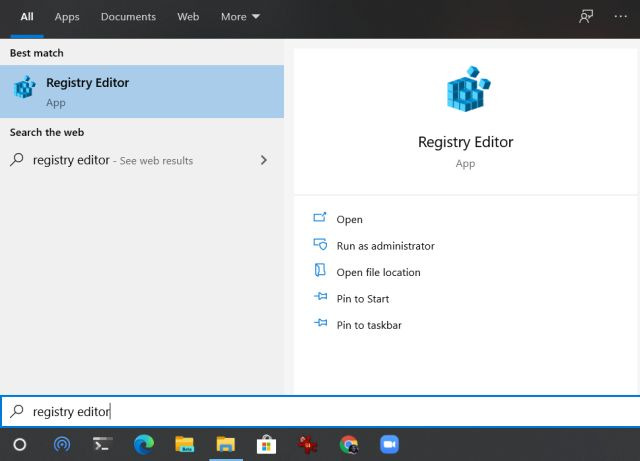Click the Search the web heading
Viewport: 640px width, 461px height.
click(47, 132)
